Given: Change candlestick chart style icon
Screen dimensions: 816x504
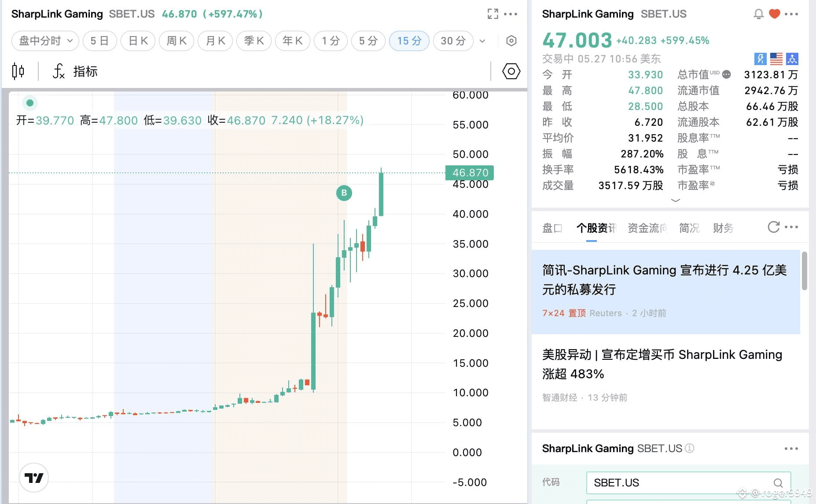Looking at the screenshot, I should click(x=18, y=71).
